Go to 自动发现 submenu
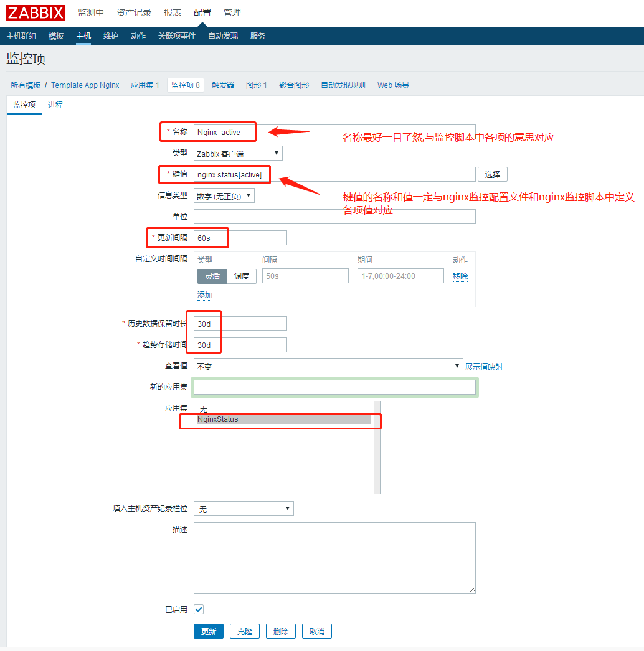This screenshot has height=651, width=644. pos(223,36)
